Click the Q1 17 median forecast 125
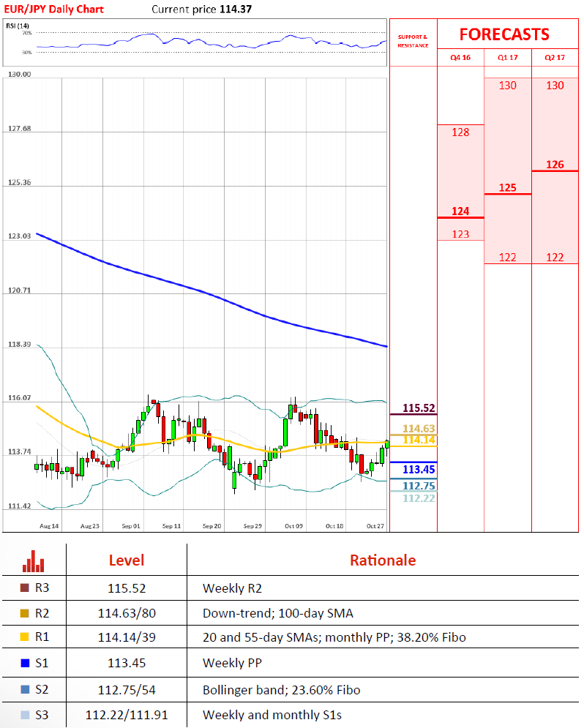Screen dimensions: 584x728 [x=507, y=187]
